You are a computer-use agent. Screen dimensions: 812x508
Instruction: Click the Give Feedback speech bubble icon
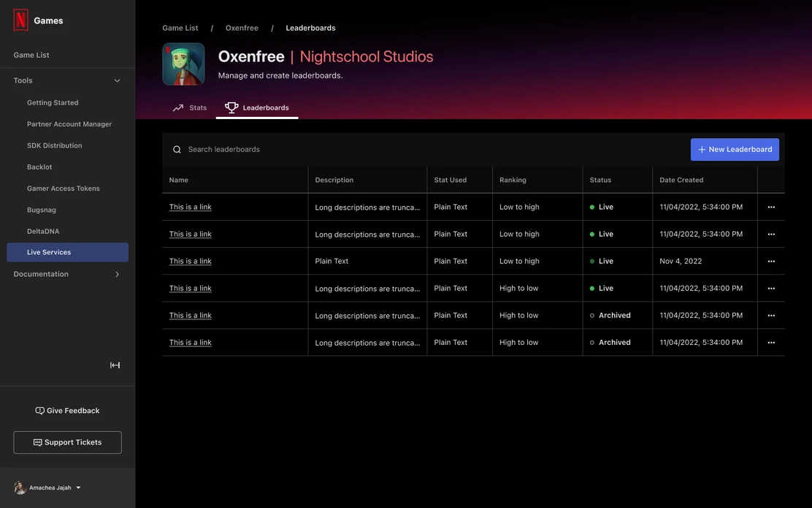pos(39,411)
